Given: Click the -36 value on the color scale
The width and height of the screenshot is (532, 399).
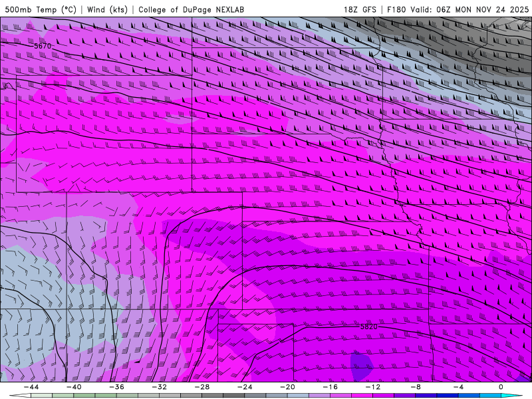Looking at the screenshot, I should (x=116, y=387).
